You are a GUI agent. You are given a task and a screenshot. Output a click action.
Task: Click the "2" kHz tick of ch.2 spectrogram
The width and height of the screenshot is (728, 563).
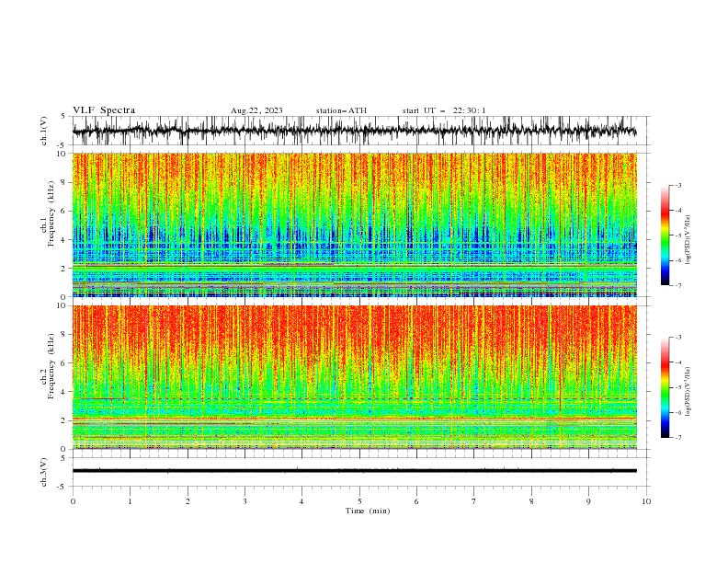click(64, 420)
